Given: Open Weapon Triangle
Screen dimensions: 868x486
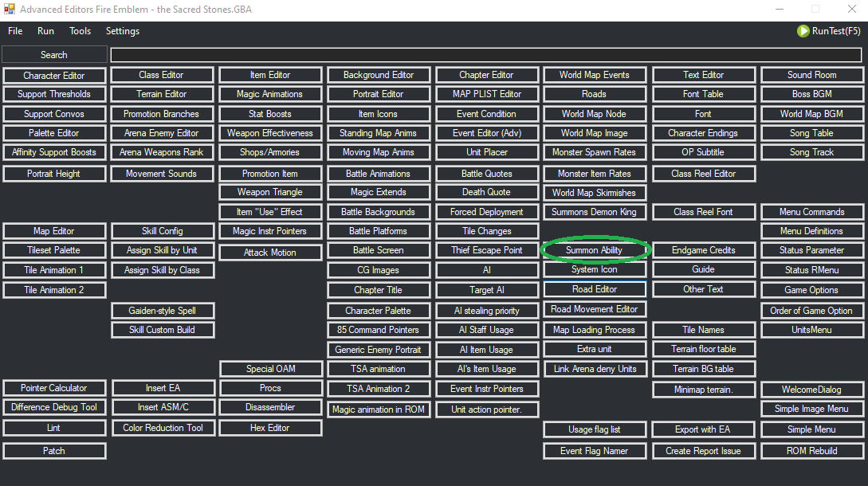Looking at the screenshot, I should click(x=269, y=192).
